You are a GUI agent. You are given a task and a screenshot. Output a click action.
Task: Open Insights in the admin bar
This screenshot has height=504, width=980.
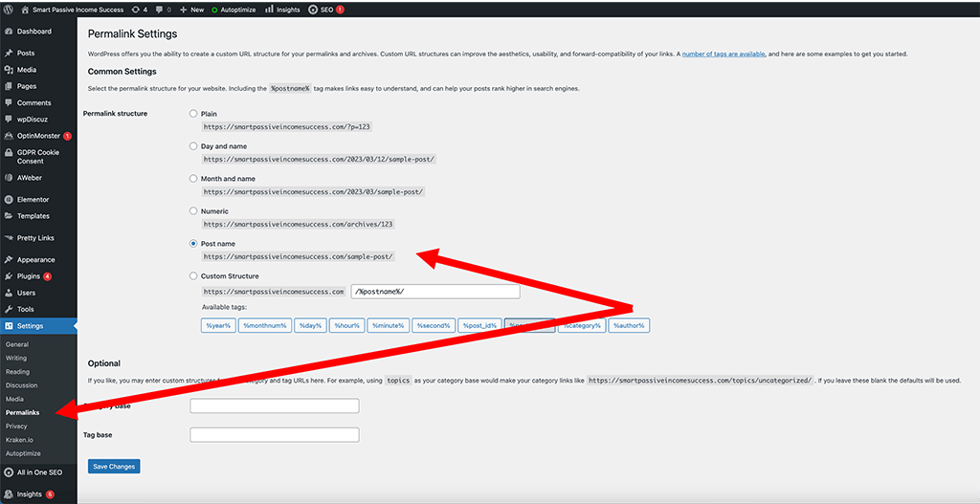pos(282,10)
